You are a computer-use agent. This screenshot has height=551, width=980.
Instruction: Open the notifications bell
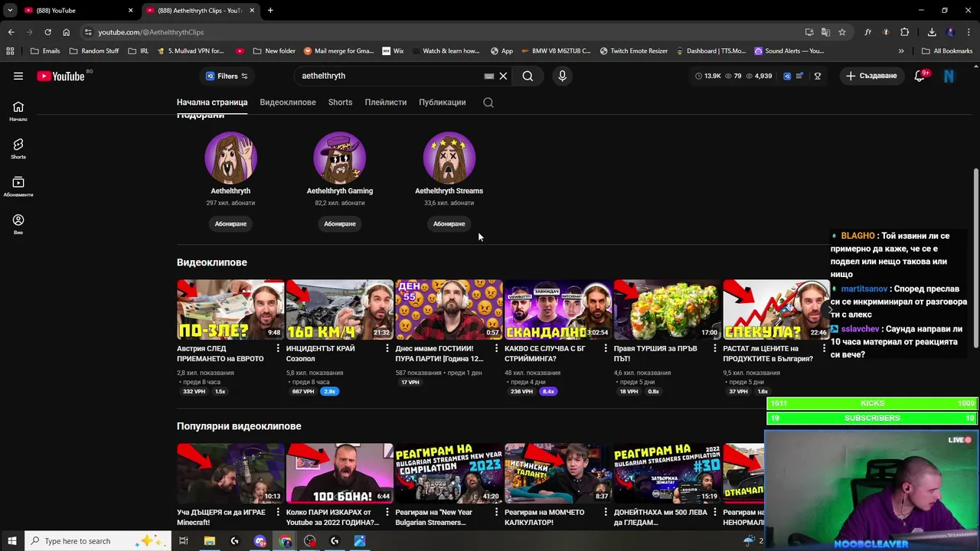tap(920, 76)
